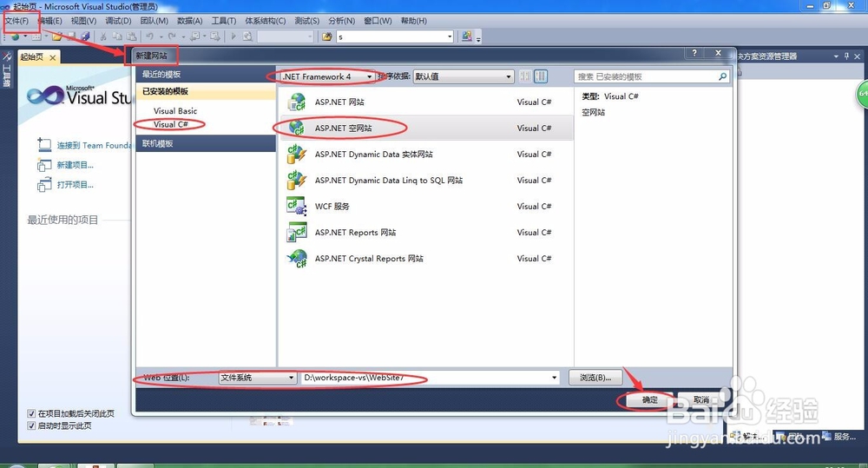Viewport: 868px width, 468px height.
Task: Open the 调试(D) menu
Action: pos(118,21)
